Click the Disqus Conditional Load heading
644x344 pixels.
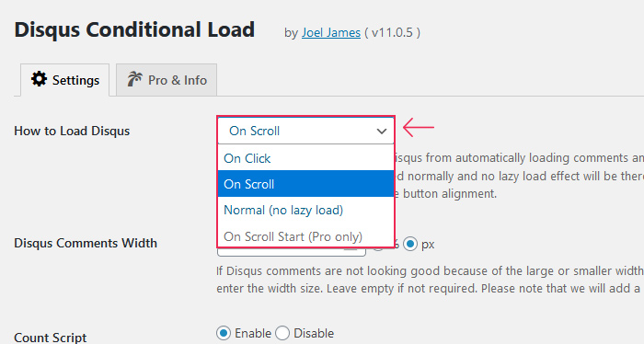[x=134, y=30]
